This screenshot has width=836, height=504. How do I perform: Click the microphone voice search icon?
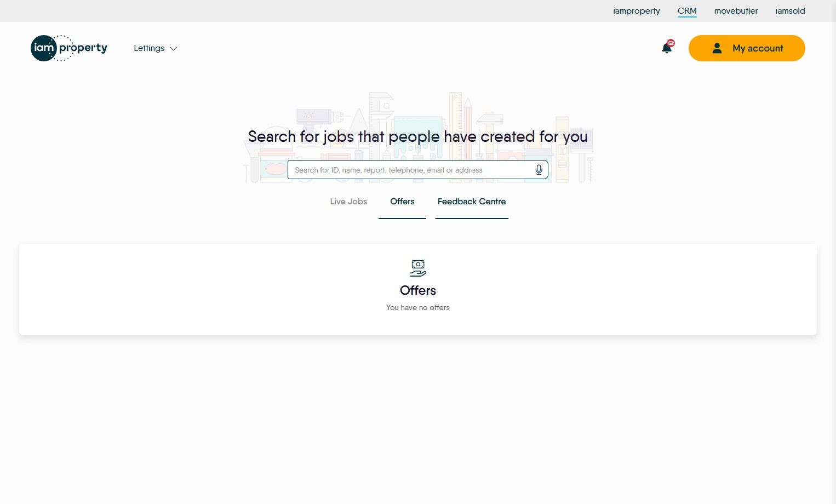(539, 170)
